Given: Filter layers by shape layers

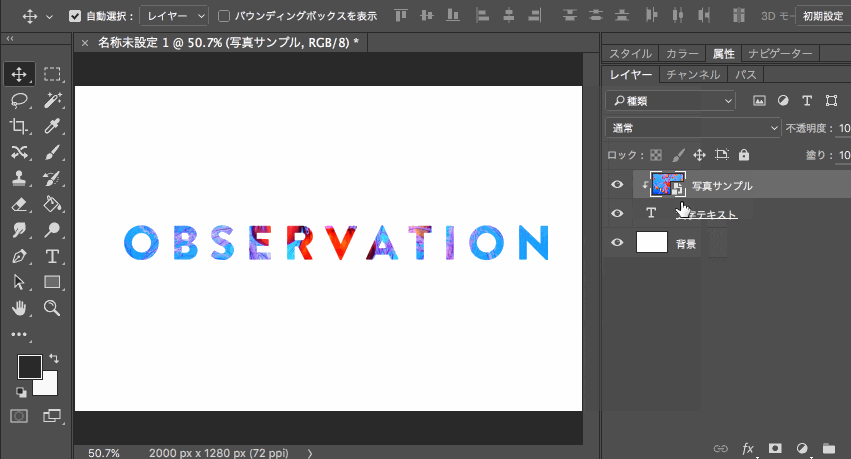Looking at the screenshot, I should [x=831, y=100].
